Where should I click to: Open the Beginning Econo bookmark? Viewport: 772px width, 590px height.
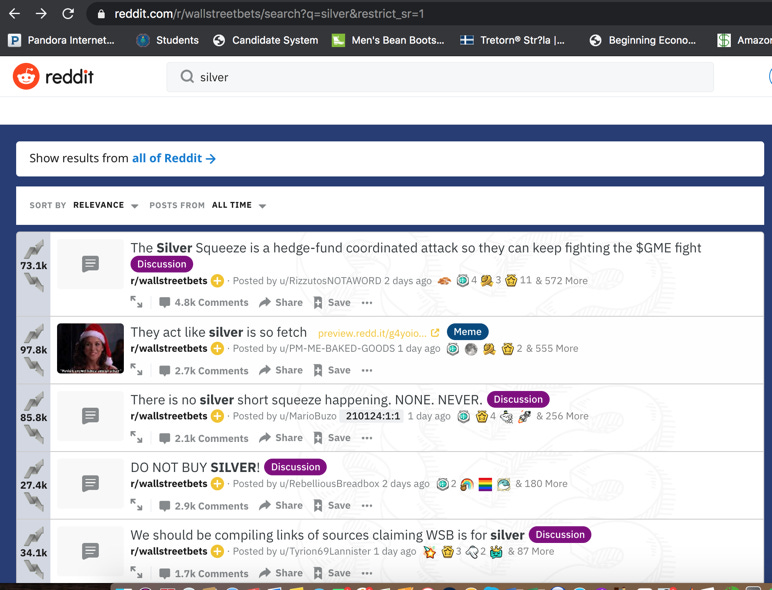tap(643, 40)
